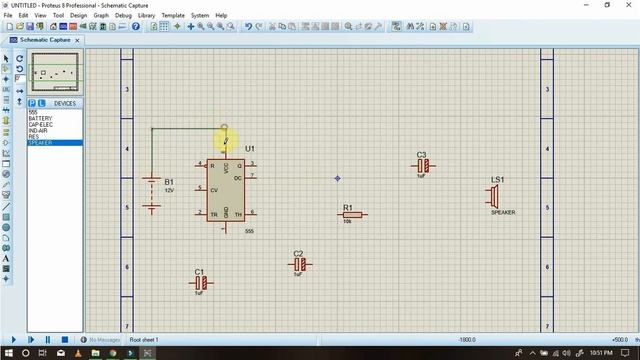The width and height of the screenshot is (640, 360).
Task: Choose 2D Graphics Markers Mode tool
Action: (6, 279)
